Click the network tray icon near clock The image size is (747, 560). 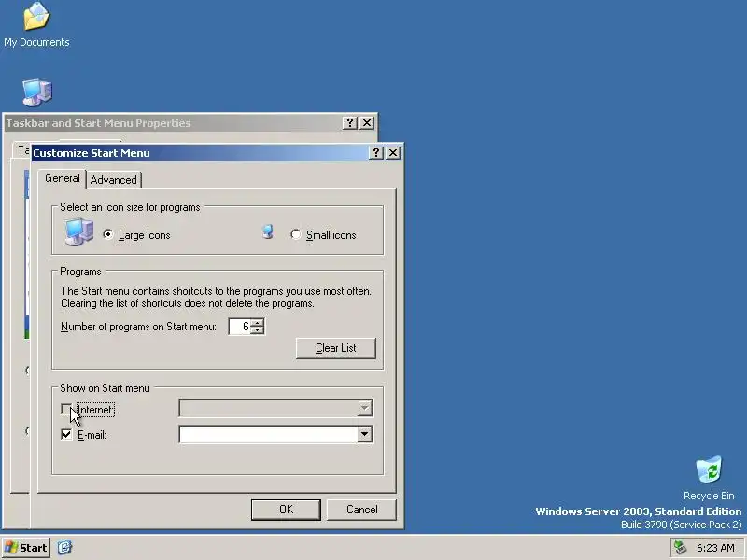[x=680, y=548]
